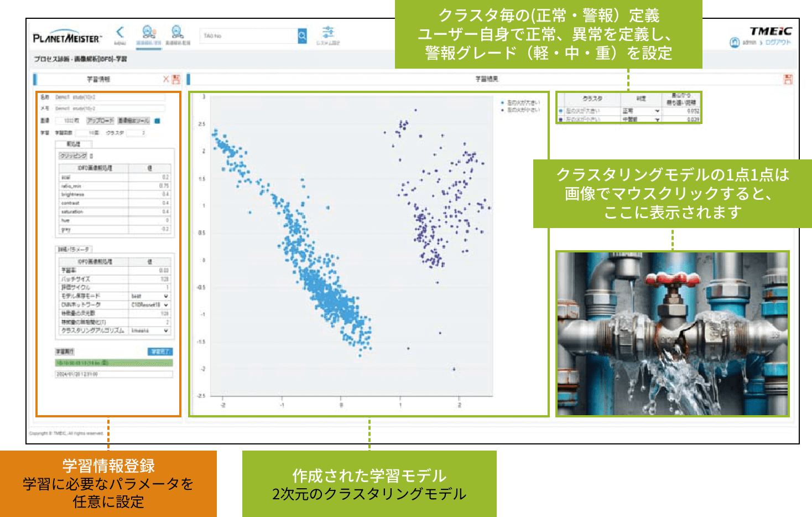
Task: Toggle second cluster legend entry in chart
Action: 520,110
